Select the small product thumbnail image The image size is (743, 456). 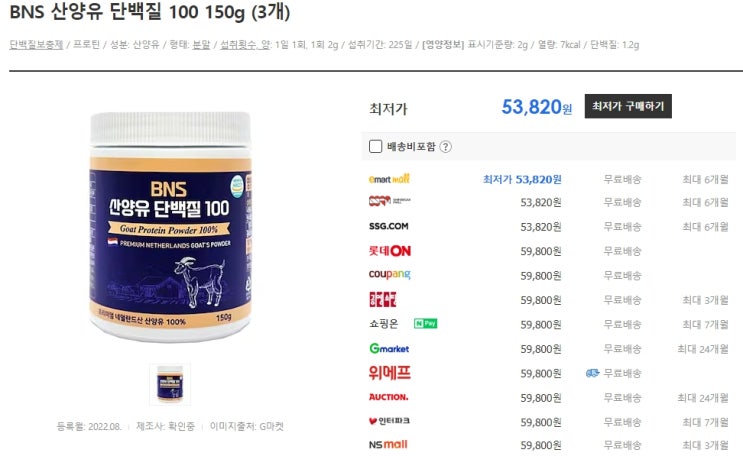170,384
